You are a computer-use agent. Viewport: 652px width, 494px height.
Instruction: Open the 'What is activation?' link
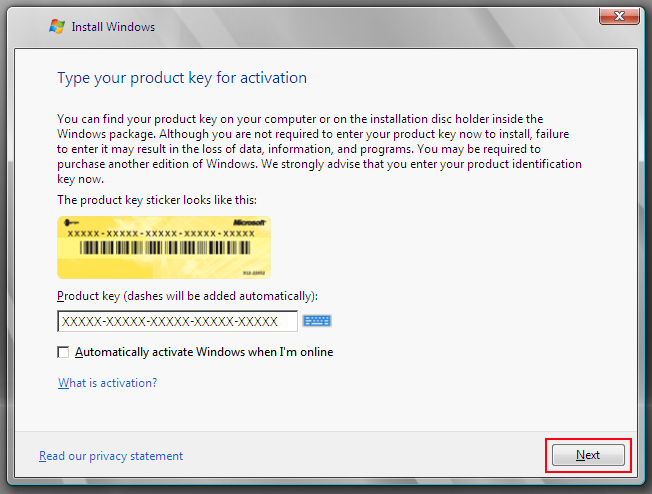[107, 383]
